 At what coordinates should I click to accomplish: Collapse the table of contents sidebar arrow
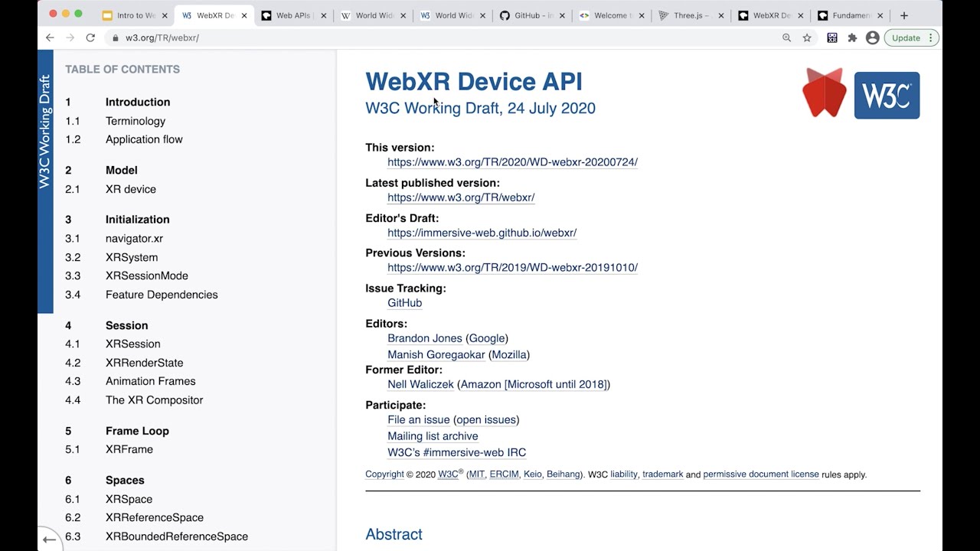coord(49,540)
